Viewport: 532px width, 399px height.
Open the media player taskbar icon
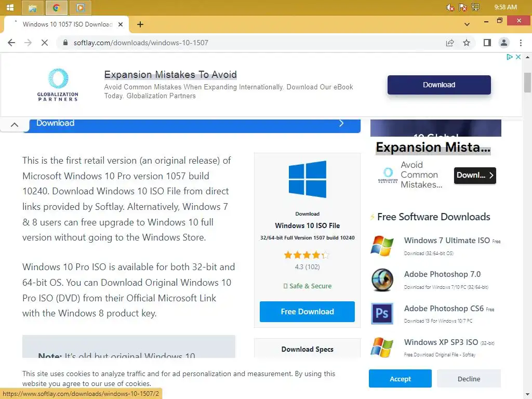pyautogui.click(x=81, y=7)
